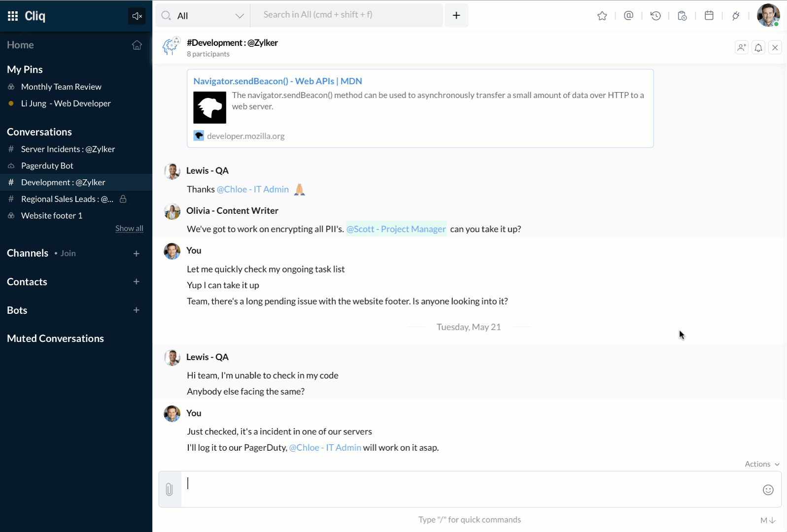
Task: Open the reminders clipboard icon
Action: [682, 16]
